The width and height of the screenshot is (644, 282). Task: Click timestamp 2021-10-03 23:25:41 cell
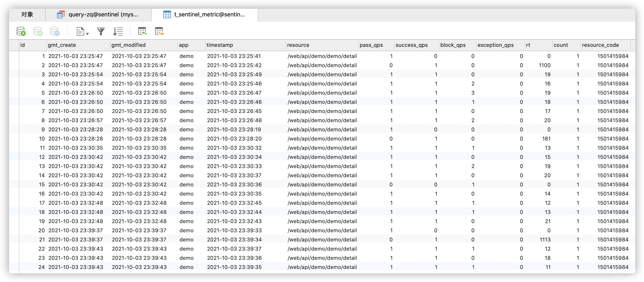tap(234, 56)
